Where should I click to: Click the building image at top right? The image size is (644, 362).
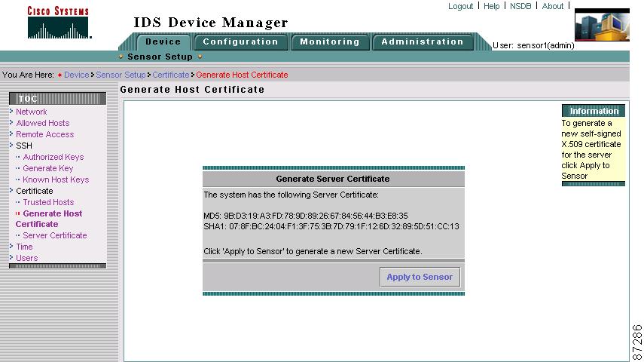602,26
